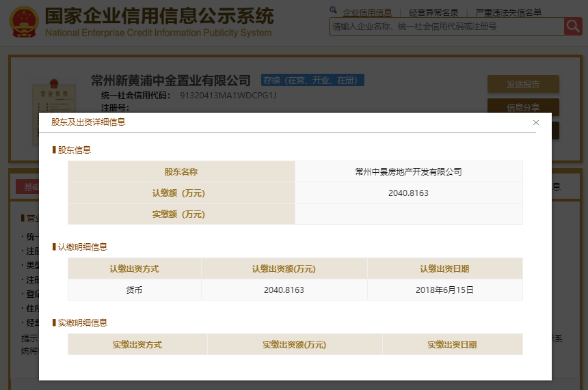588x390 pixels.
Task: Select the 经营异常名录 search tab
Action: pos(433,13)
